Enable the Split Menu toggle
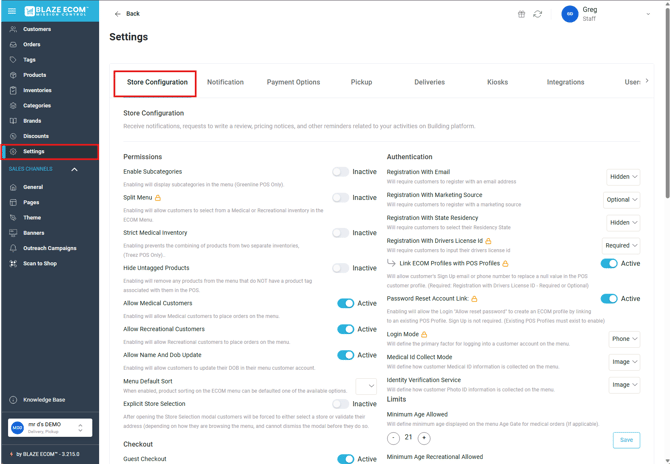 tap(342, 198)
